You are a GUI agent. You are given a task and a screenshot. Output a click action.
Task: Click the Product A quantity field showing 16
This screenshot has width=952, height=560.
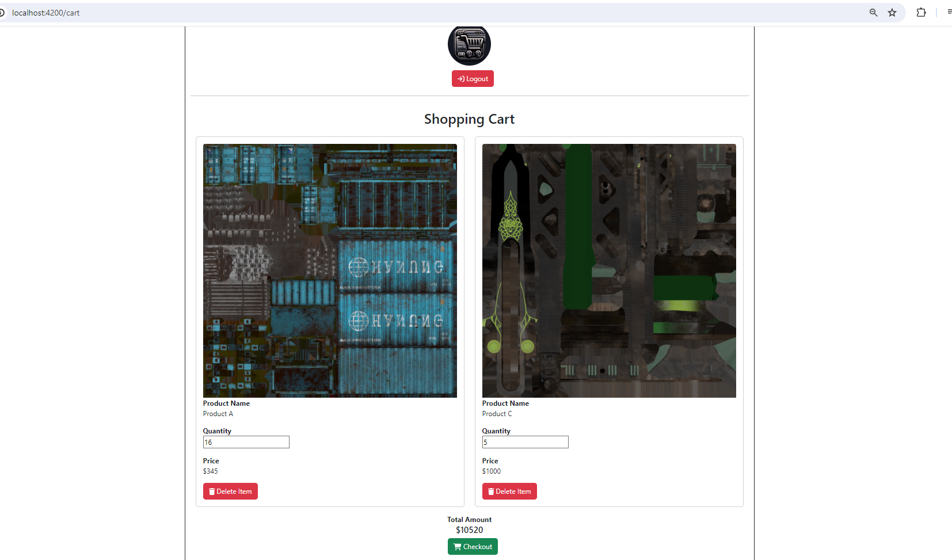pyautogui.click(x=246, y=442)
